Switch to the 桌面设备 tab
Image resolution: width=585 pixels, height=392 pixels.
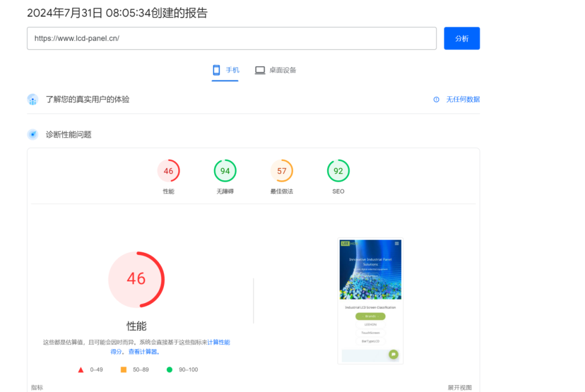(x=276, y=70)
